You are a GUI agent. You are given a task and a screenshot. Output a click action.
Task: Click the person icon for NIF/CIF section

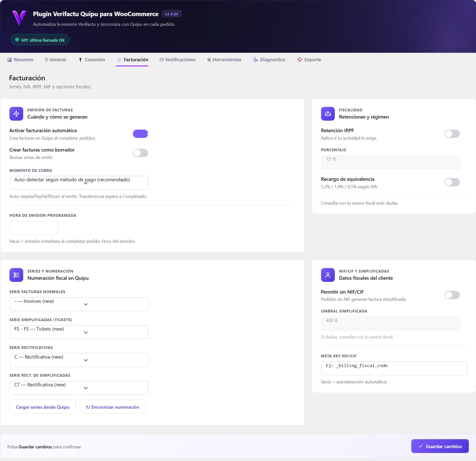[328, 275]
